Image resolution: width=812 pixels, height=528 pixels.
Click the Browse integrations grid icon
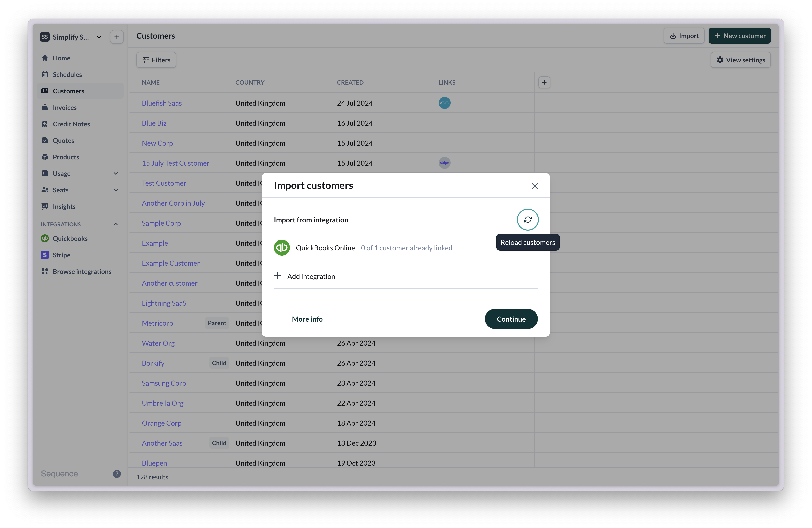click(x=45, y=271)
